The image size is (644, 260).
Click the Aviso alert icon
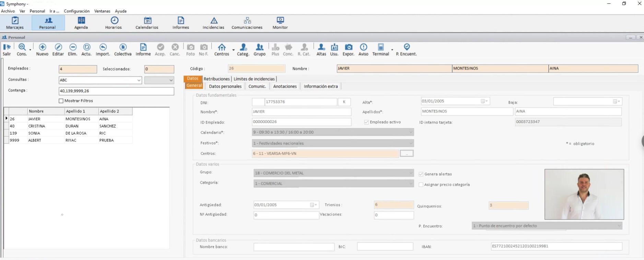click(363, 47)
